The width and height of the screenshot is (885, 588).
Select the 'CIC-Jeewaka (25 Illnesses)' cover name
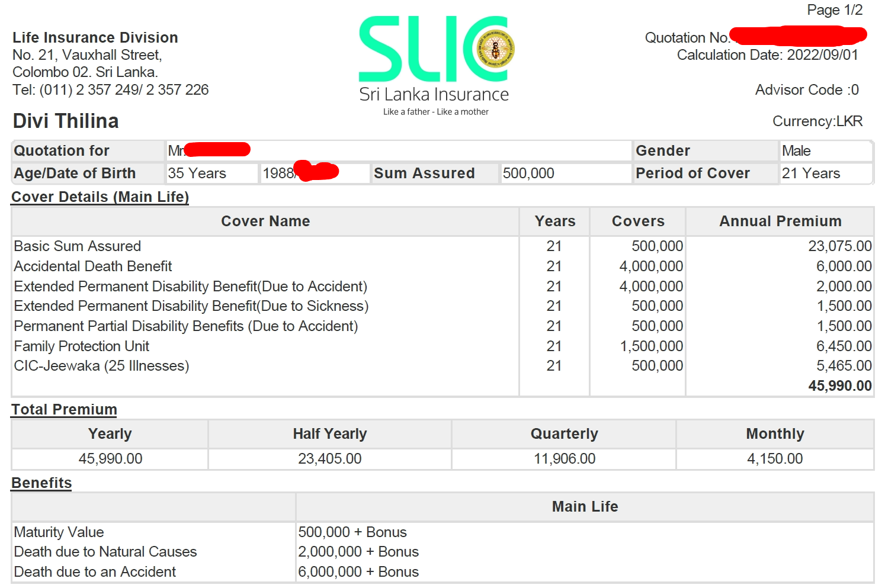point(102,366)
